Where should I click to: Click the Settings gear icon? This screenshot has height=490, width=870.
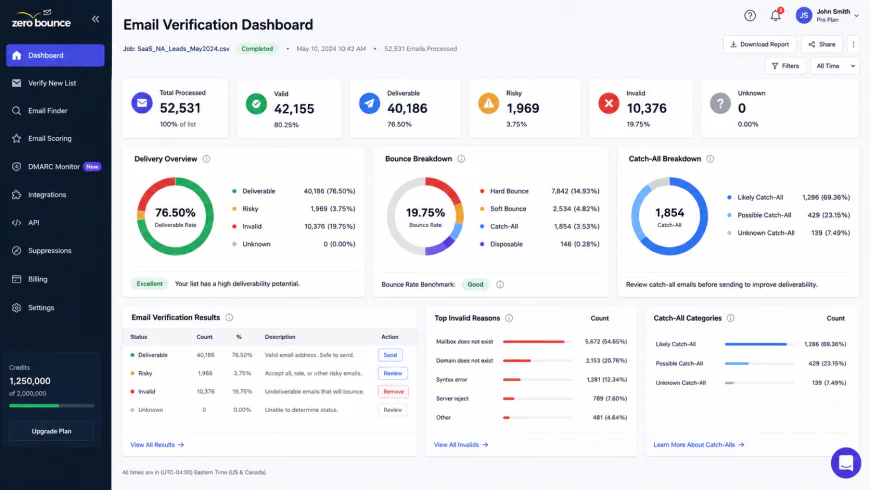point(17,307)
